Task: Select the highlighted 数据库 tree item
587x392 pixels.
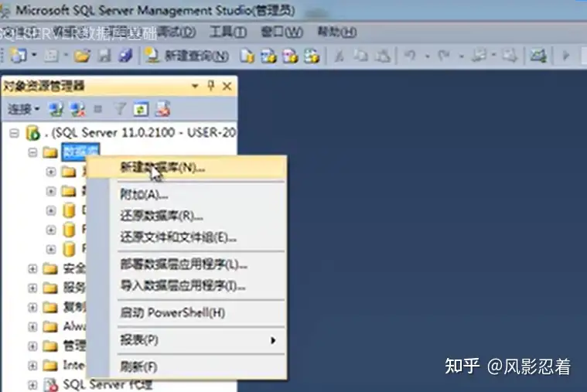Action: click(x=81, y=152)
